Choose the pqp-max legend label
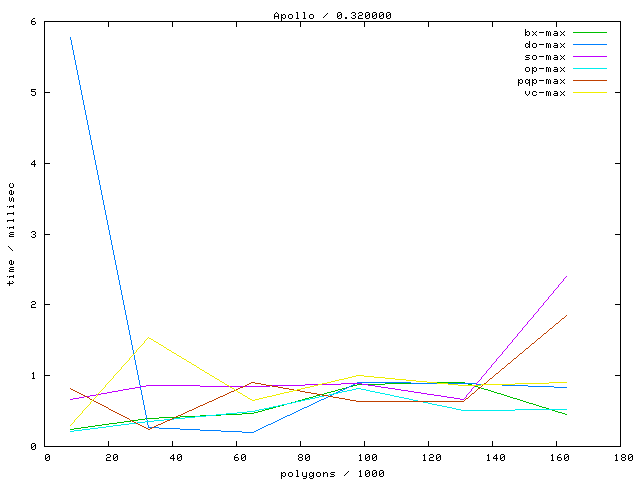Screen dimensions: 640x480 pyautogui.click(x=541, y=81)
